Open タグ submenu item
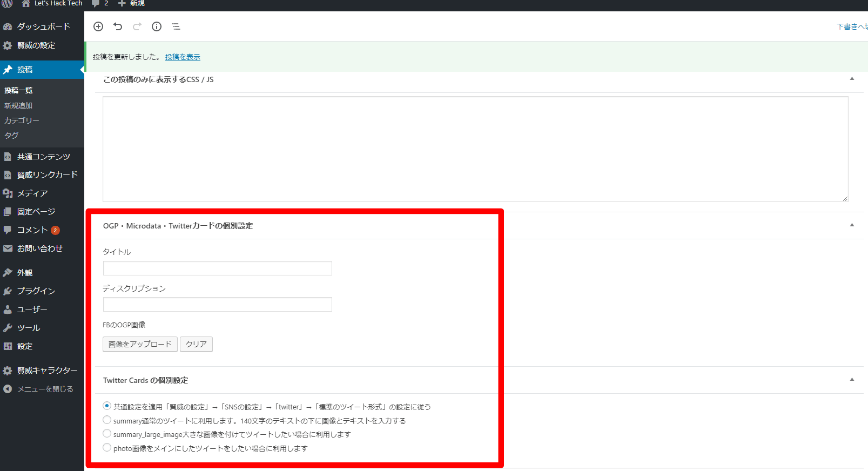This screenshot has width=868, height=471. [x=11, y=136]
